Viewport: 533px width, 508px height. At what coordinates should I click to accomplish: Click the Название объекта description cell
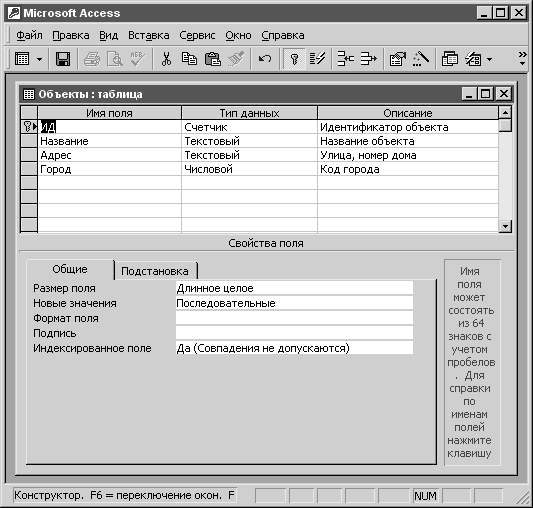408,141
